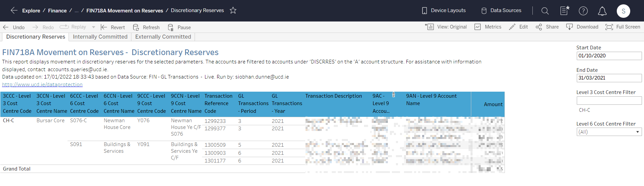Open the Level 6 Cost Centre Filter dropdown
Screen dimensions: 644x186
click(x=609, y=132)
